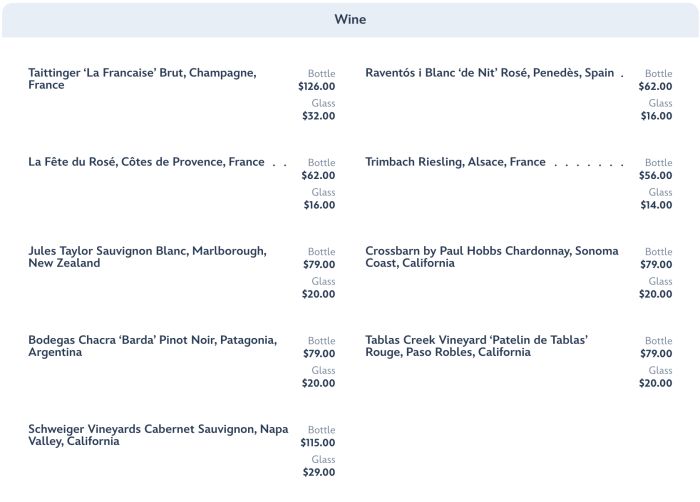Click Jules Taylor $79.00 bottle price

[319, 265]
